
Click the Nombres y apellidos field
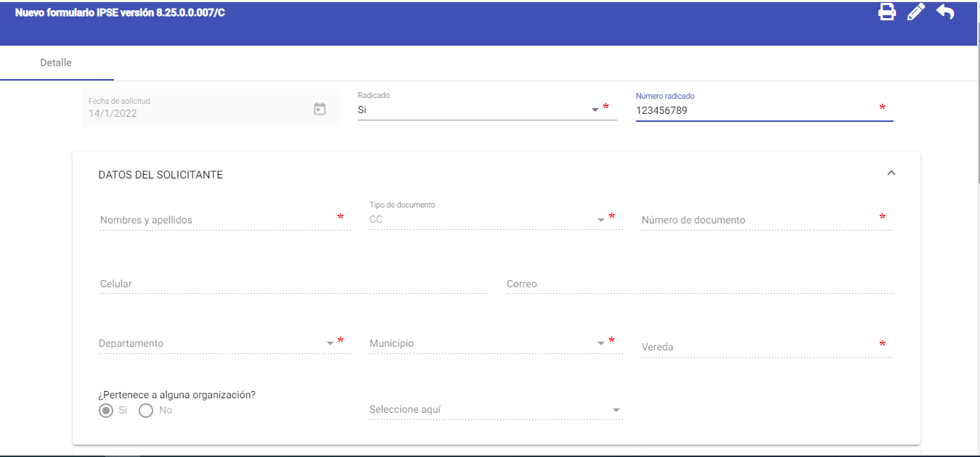point(216,220)
